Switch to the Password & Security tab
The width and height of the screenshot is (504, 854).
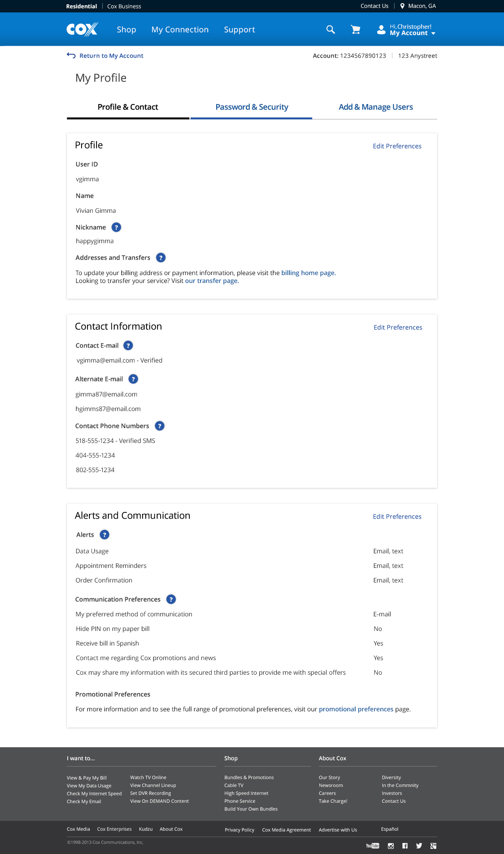[252, 107]
